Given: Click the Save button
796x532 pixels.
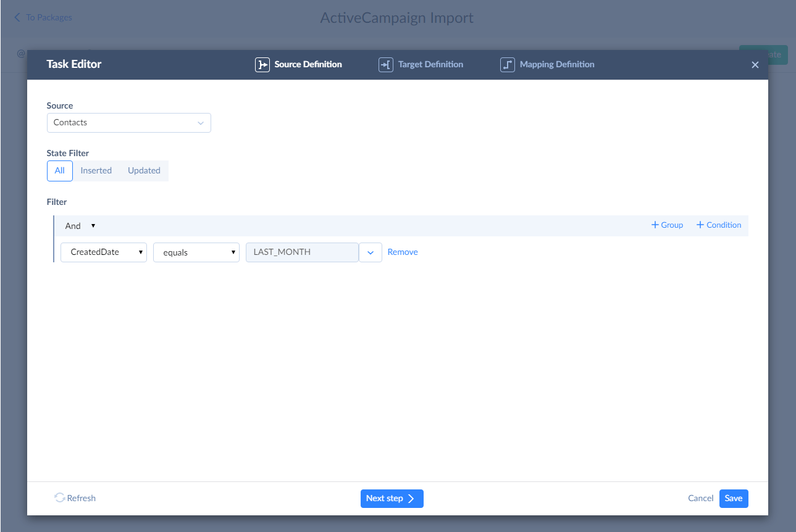Looking at the screenshot, I should click(x=734, y=499).
